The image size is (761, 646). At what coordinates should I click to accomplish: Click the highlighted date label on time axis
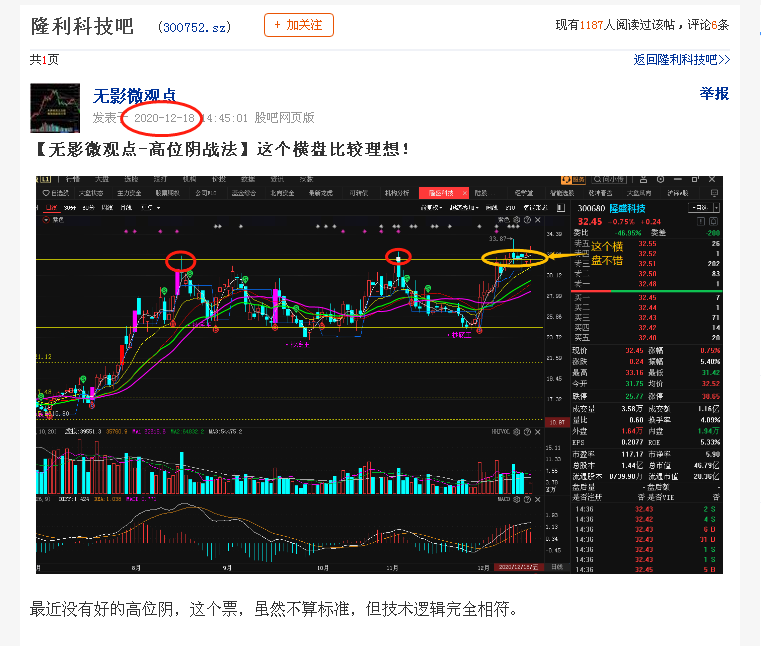[518, 567]
